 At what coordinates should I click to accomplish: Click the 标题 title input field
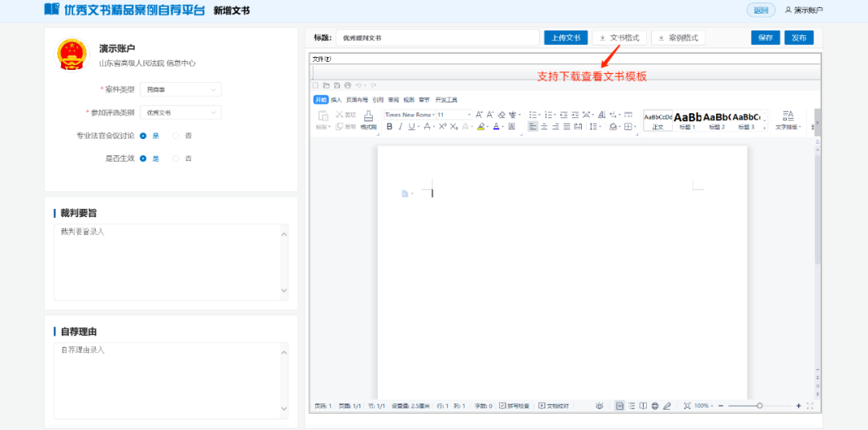pyautogui.click(x=437, y=38)
